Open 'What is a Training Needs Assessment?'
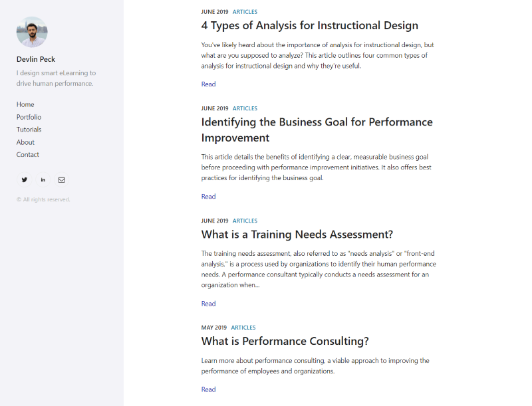This screenshot has width=532, height=406. [x=297, y=235]
